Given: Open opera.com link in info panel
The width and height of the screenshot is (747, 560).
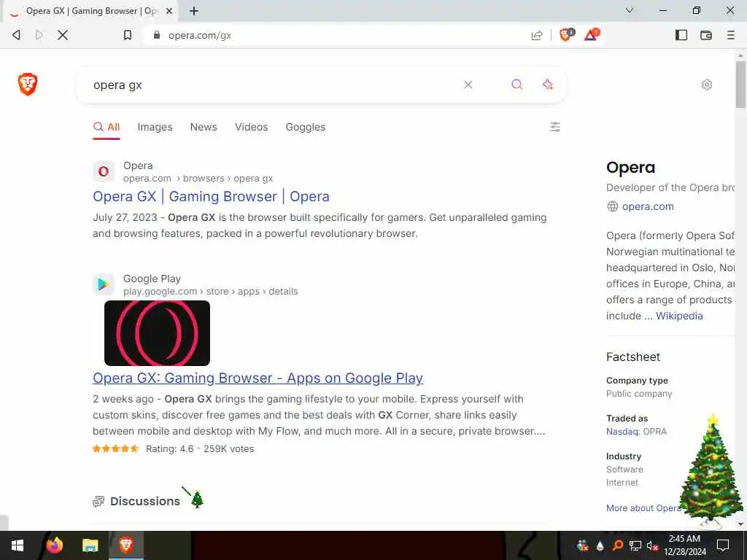Looking at the screenshot, I should tap(648, 206).
